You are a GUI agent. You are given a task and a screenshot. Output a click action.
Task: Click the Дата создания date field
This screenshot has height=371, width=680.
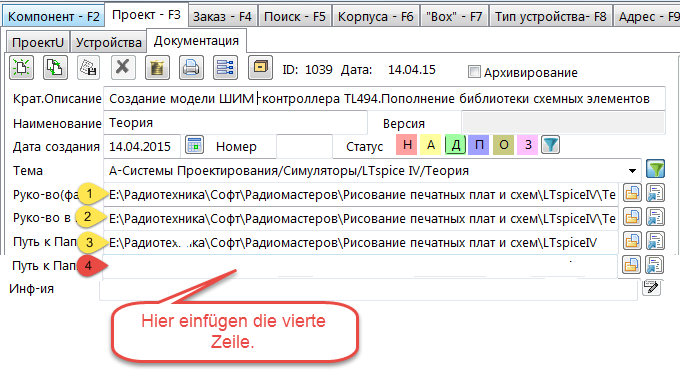coord(142,146)
